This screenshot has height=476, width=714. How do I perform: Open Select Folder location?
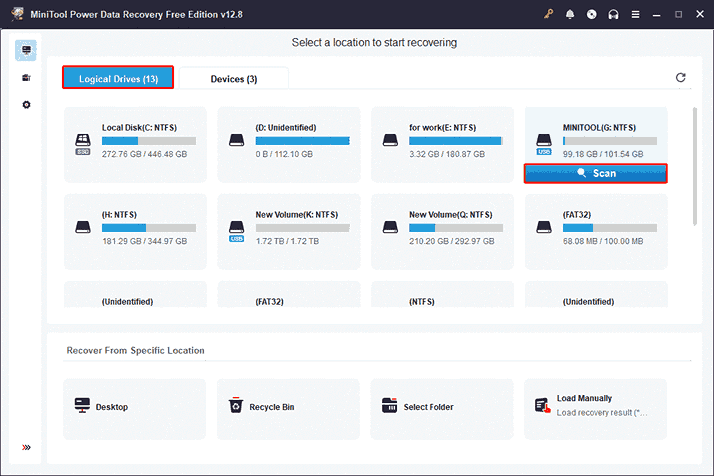point(442,409)
